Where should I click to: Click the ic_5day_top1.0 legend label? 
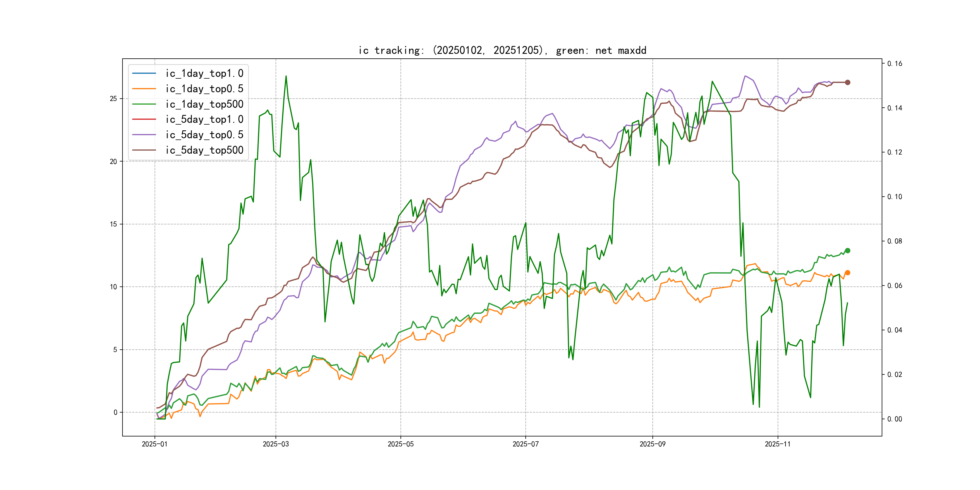[204, 119]
